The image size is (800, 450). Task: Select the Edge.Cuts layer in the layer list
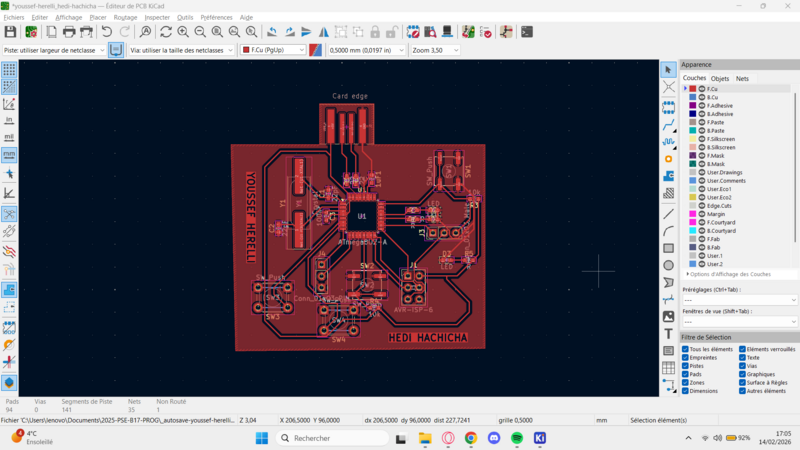click(x=720, y=205)
